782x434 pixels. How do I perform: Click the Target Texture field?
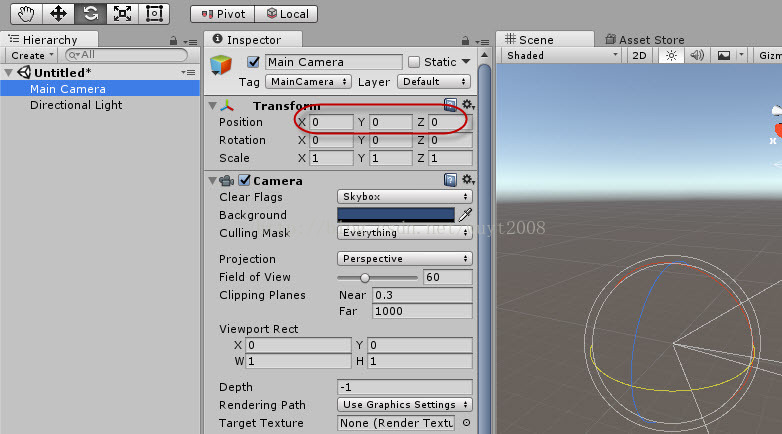tap(396, 423)
